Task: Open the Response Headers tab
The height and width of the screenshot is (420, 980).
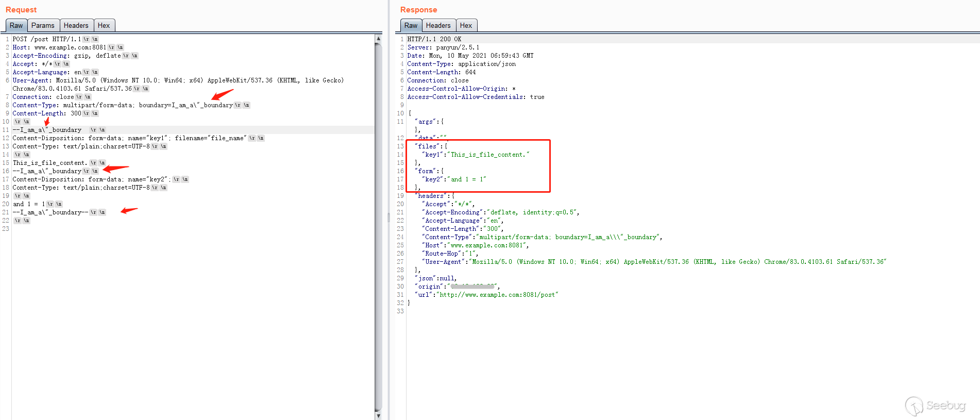Action: [x=438, y=25]
